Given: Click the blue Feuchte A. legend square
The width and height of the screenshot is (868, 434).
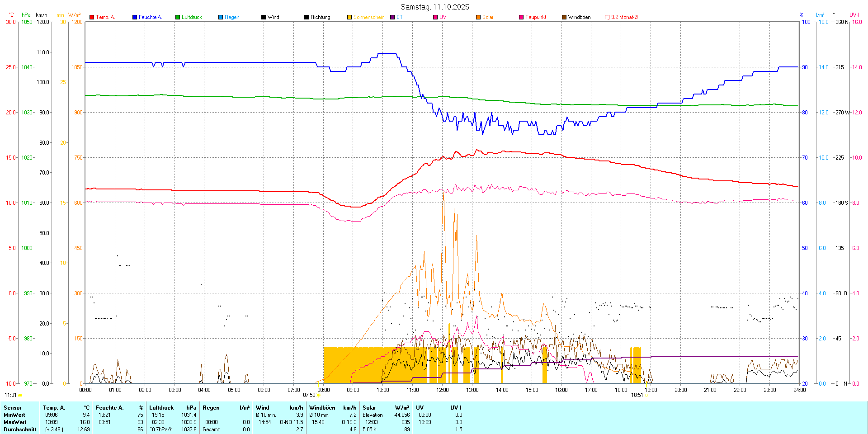Looking at the screenshot, I should [135, 17].
